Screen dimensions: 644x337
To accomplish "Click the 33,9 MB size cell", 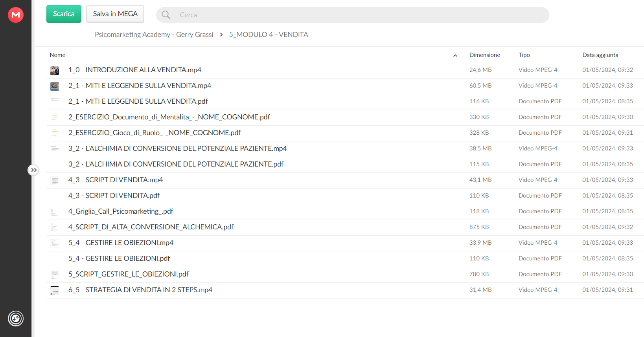I will click(x=480, y=243).
